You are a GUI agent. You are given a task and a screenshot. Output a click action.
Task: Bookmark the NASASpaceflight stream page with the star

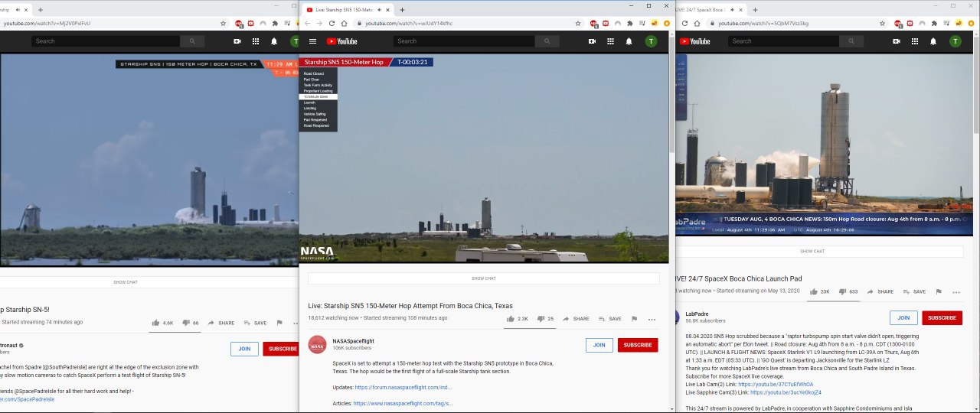pyautogui.click(x=578, y=24)
